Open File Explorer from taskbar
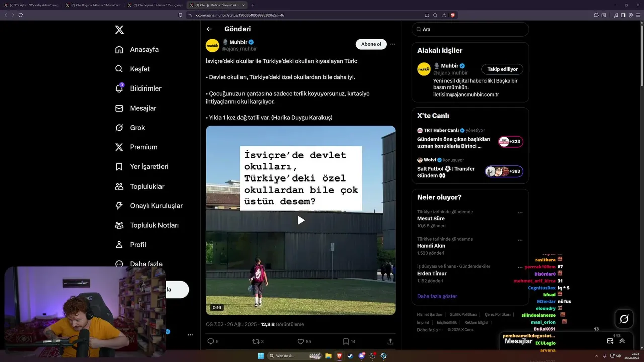 point(328,356)
